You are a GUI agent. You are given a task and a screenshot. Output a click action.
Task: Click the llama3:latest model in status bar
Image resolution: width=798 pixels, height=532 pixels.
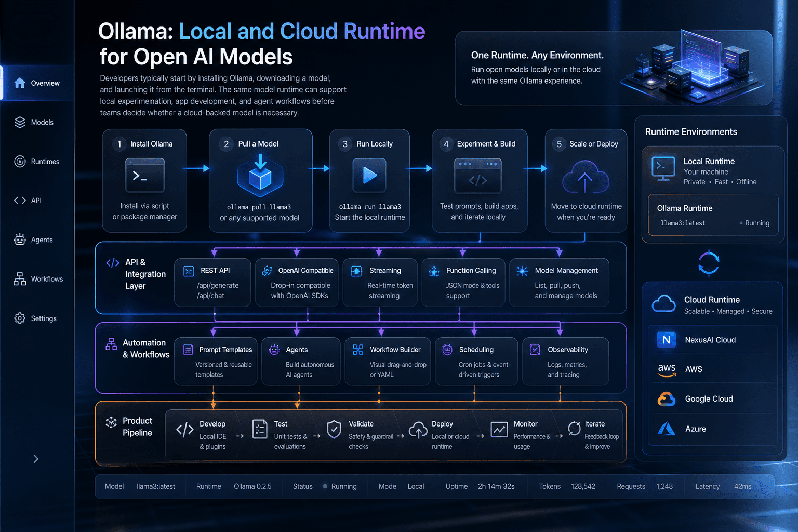coord(156,486)
